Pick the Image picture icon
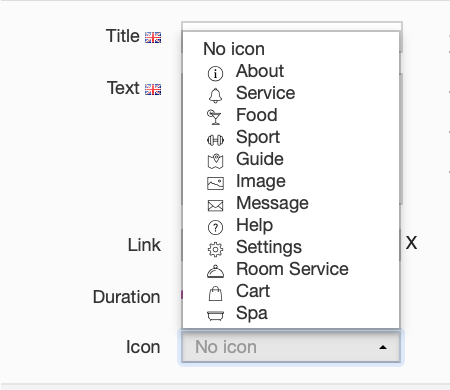Image resolution: width=450 pixels, height=390 pixels. 215,183
